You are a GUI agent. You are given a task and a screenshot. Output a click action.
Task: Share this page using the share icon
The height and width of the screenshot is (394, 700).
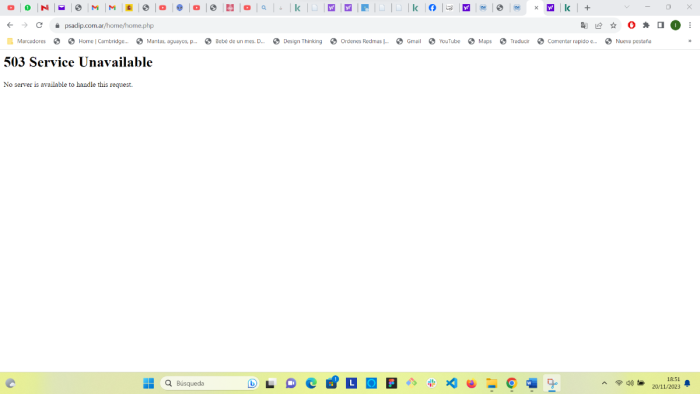point(599,25)
